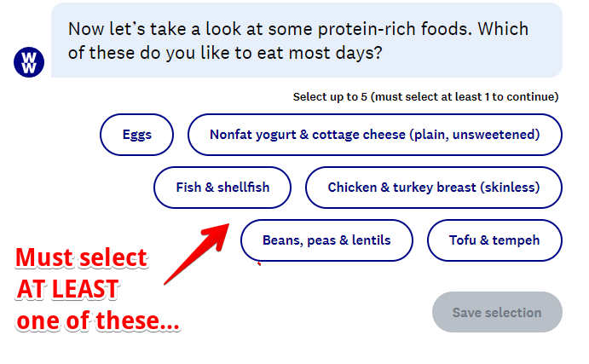Click the word 'shellfish' on its chip
Viewport: 589px width, 364px height.
click(x=244, y=187)
